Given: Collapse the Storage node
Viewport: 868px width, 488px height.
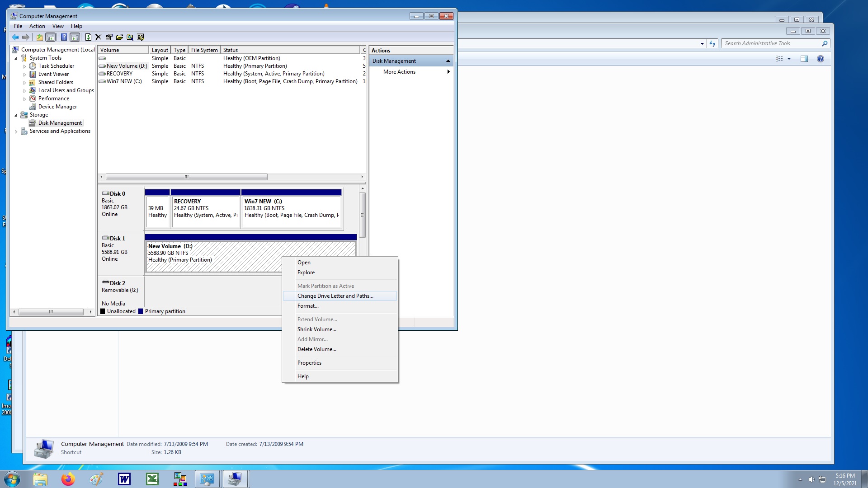Looking at the screenshot, I should (x=16, y=115).
